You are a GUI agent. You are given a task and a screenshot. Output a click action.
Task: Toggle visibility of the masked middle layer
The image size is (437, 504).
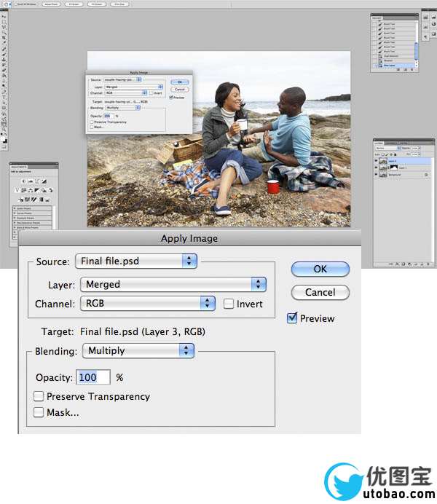point(376,167)
